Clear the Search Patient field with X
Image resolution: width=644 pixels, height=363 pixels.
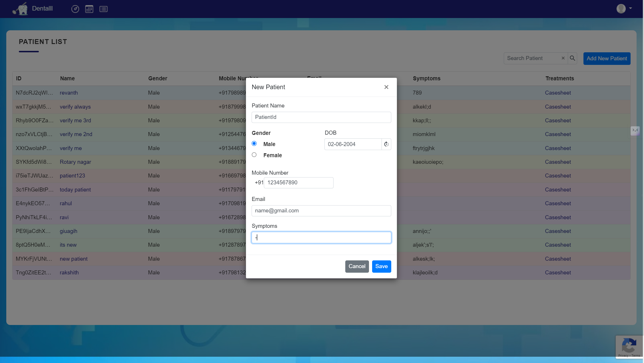coord(563,58)
